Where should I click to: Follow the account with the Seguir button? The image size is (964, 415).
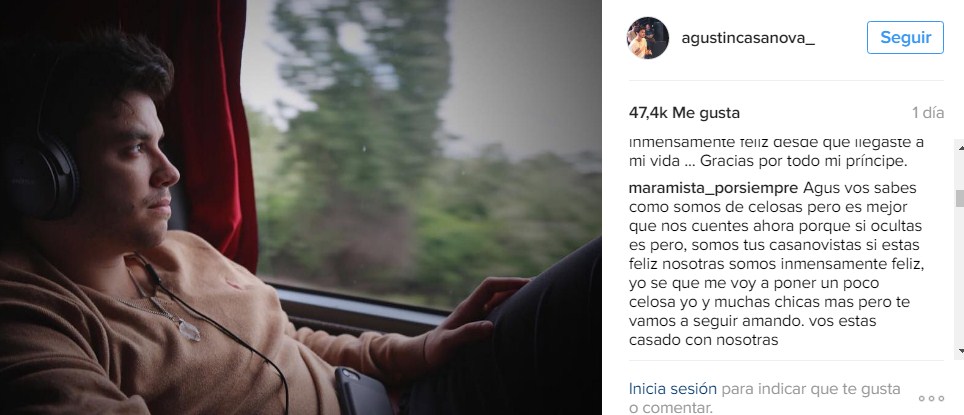905,38
